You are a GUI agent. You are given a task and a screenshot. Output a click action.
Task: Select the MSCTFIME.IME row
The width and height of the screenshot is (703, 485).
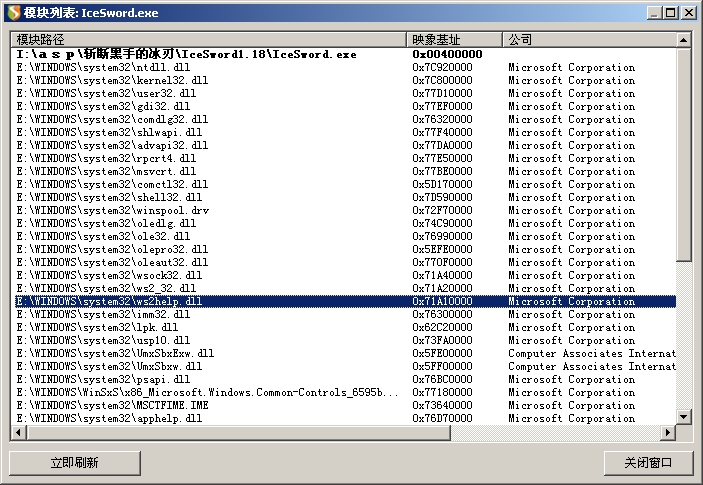click(344, 405)
